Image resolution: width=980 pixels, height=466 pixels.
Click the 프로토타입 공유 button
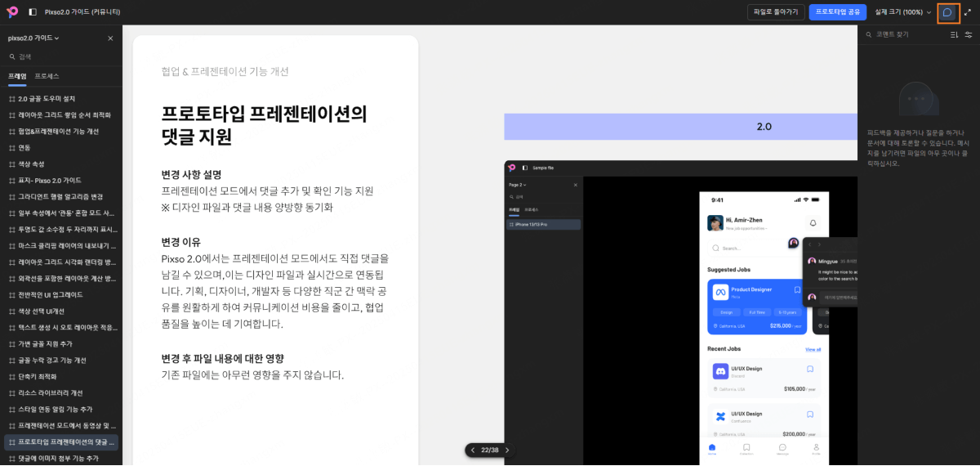(x=838, y=12)
